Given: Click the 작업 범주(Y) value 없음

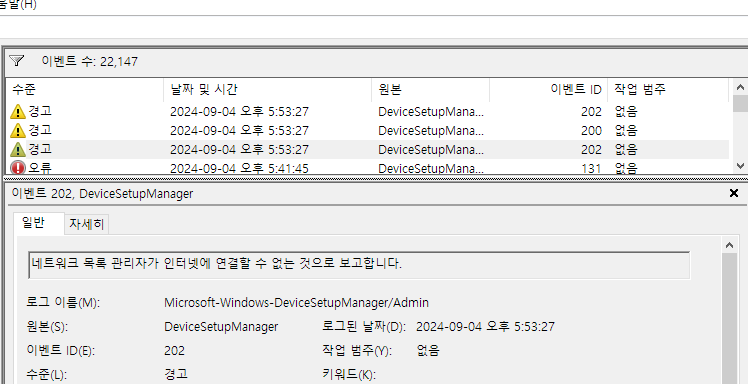Looking at the screenshot, I should (427, 351).
